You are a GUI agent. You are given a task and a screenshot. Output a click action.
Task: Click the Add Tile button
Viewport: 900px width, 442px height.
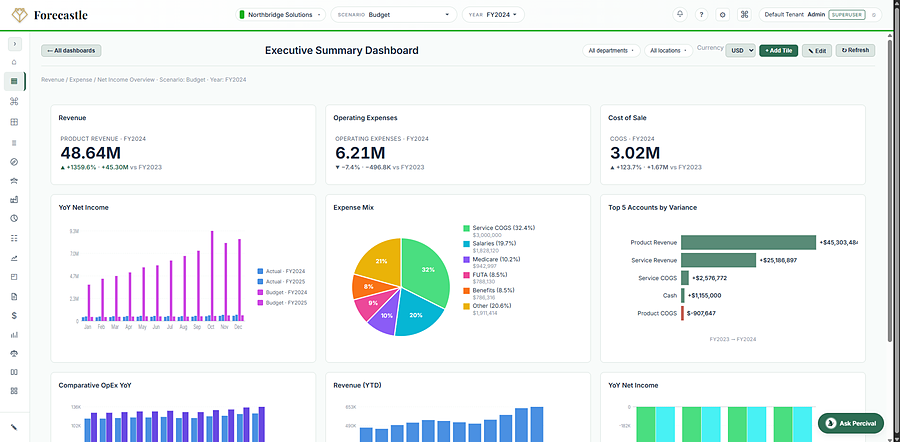click(778, 51)
